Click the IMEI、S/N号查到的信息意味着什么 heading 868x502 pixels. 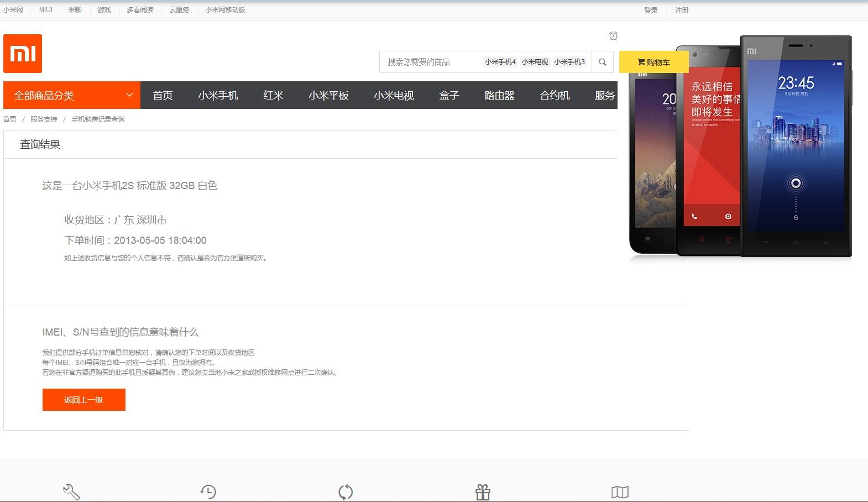point(121,332)
